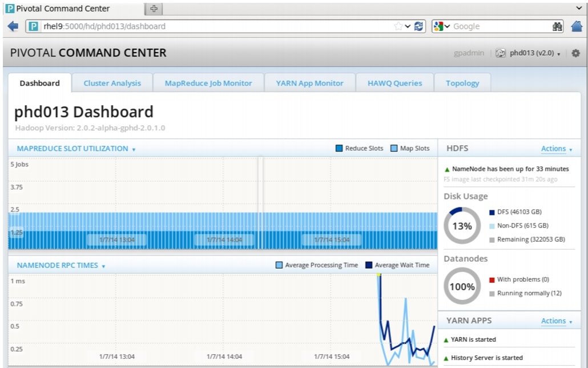This screenshot has height=368, width=588.
Task: Open the HDFS Actions dropdown
Action: (557, 149)
